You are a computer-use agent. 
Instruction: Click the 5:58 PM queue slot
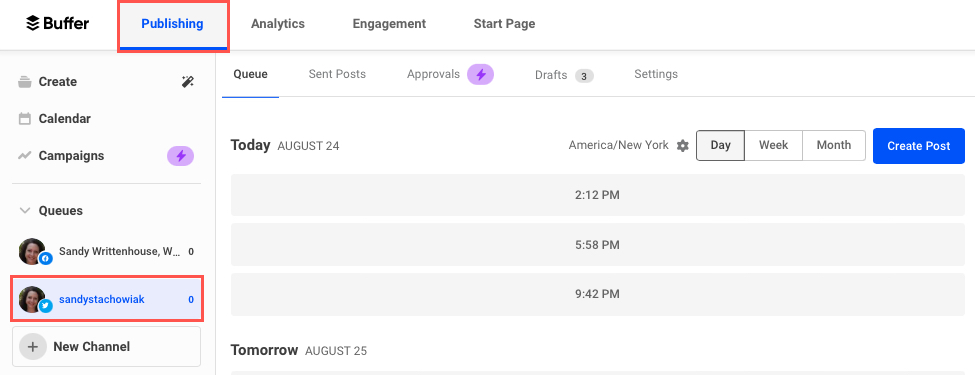[598, 245]
